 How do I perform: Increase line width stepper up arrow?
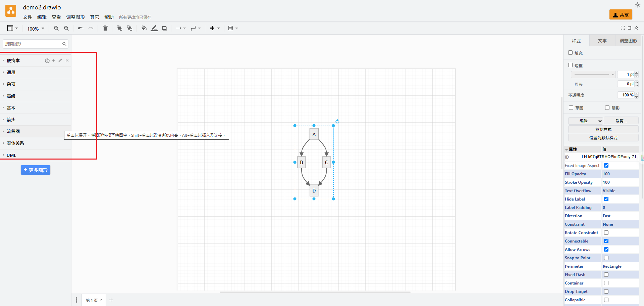pos(637,73)
